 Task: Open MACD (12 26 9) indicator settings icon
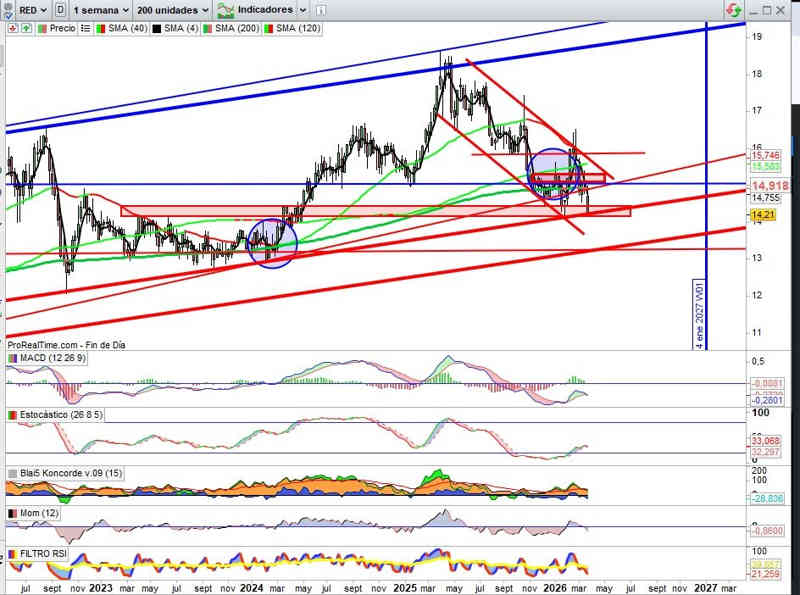click(x=11, y=358)
